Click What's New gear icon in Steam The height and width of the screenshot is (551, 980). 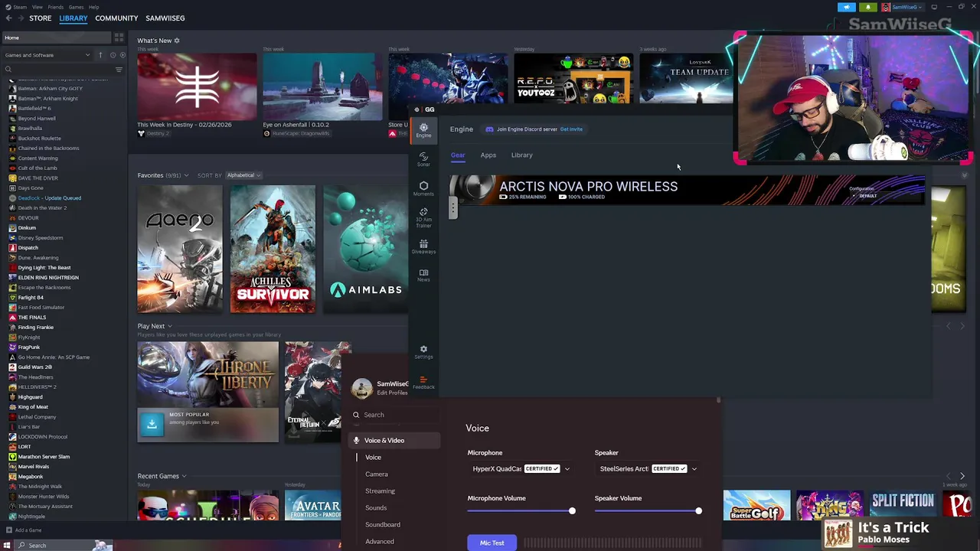tap(177, 41)
